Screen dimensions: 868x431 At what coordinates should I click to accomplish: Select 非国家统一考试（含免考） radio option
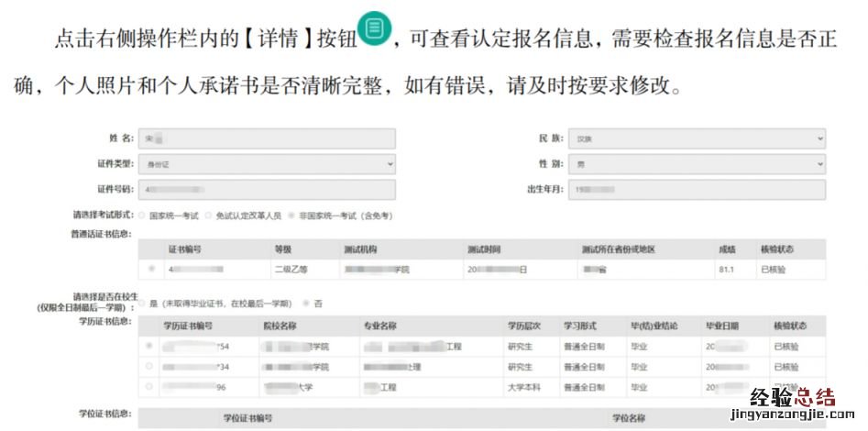tap(291, 215)
